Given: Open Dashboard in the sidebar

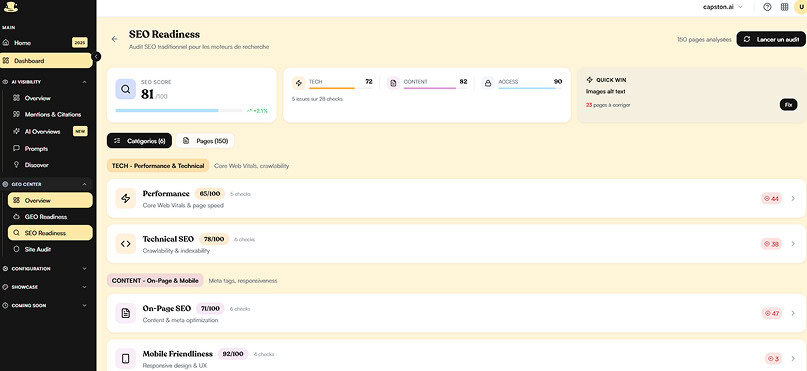Looking at the screenshot, I should coord(46,61).
